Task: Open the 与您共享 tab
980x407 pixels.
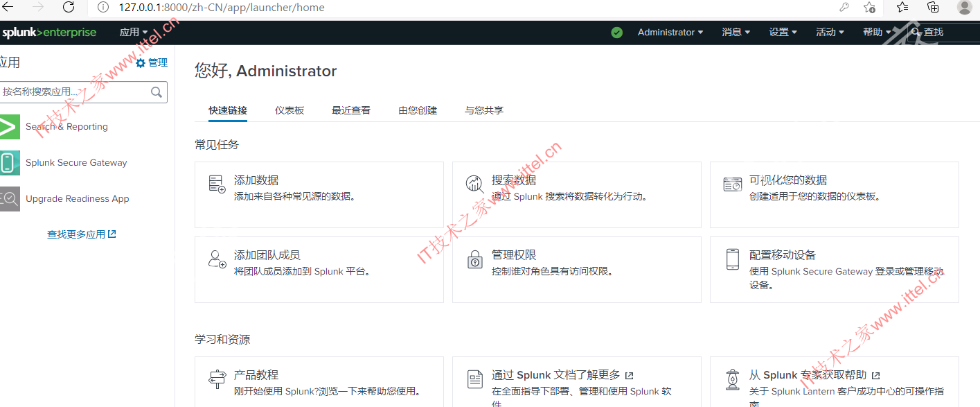Action: point(484,110)
